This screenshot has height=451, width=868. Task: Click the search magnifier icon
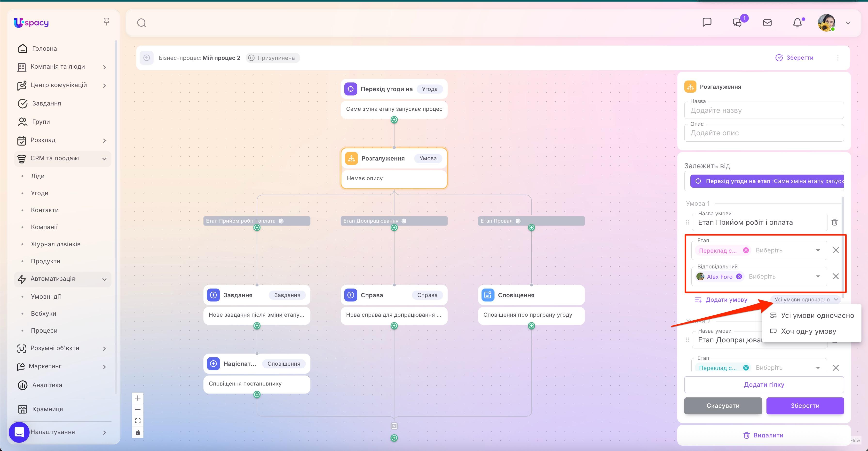point(142,23)
